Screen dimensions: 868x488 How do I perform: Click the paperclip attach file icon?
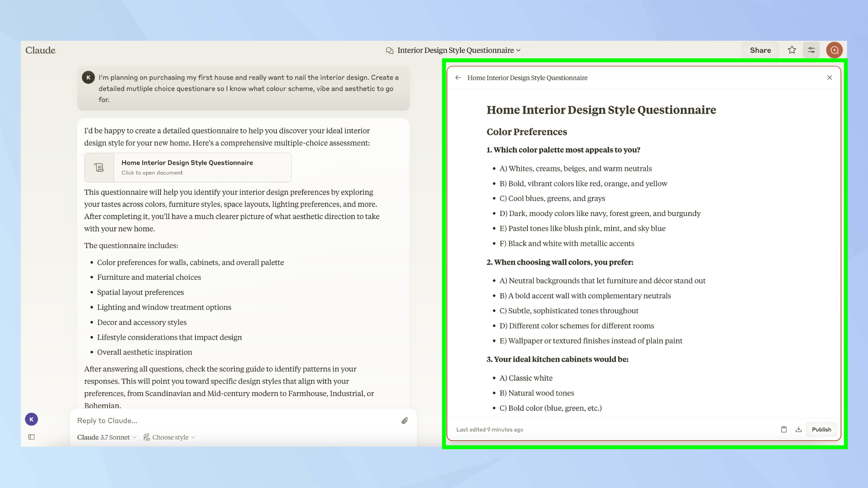coord(404,420)
